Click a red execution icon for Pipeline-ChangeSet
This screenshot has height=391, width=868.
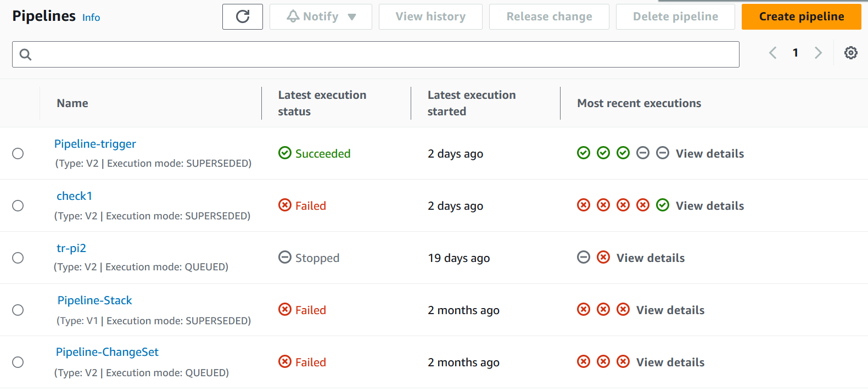(x=584, y=361)
